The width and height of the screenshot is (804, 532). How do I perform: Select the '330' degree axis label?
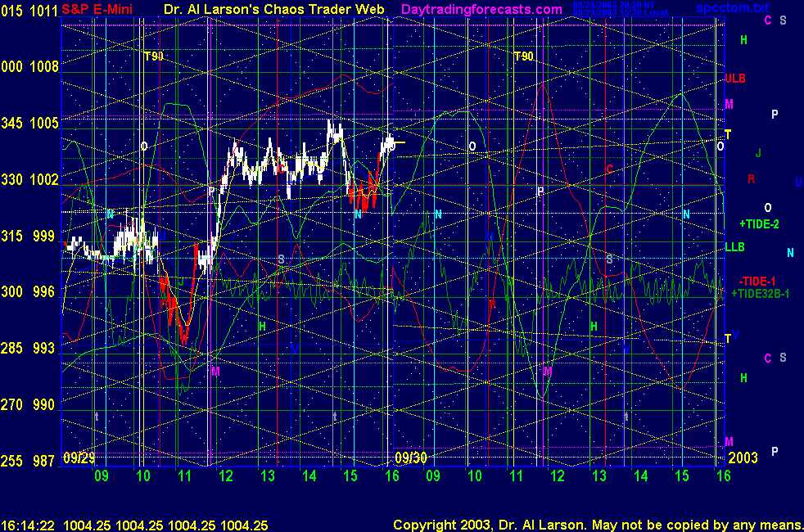11,179
